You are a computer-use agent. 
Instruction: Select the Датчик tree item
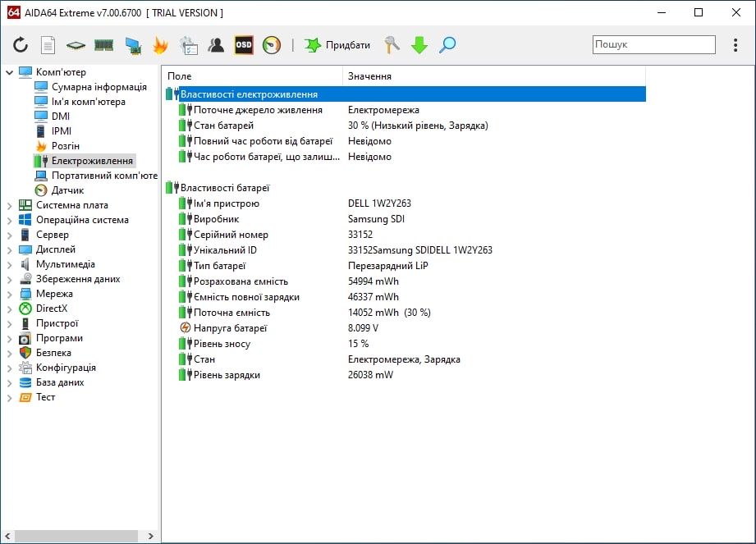coord(67,190)
